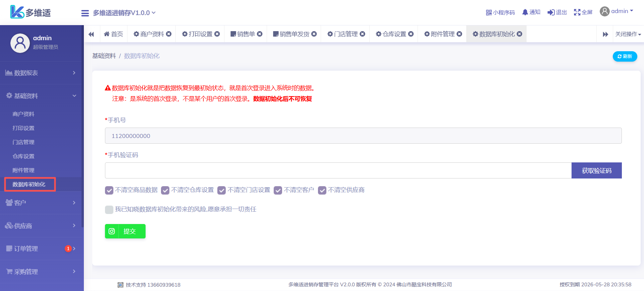This screenshot has width=644, height=291.
Task: Enter fullscreen with the 全屏 icon
Action: [577, 12]
